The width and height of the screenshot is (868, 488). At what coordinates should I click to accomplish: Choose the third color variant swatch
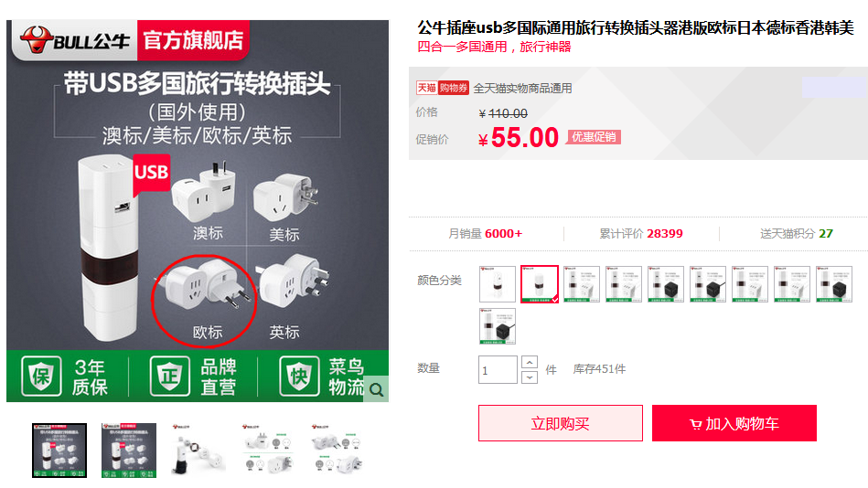click(x=581, y=284)
